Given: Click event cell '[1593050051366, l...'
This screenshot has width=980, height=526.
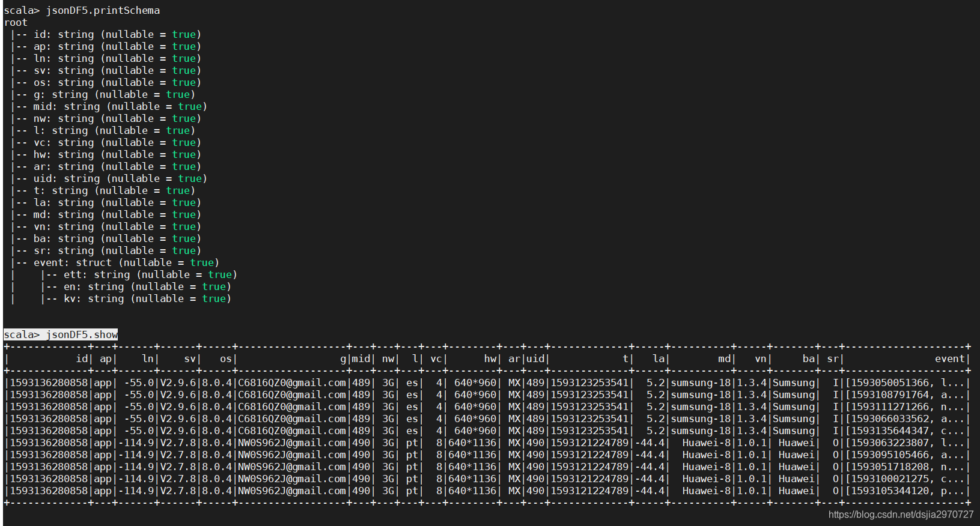Looking at the screenshot, I should pyautogui.click(x=905, y=382).
